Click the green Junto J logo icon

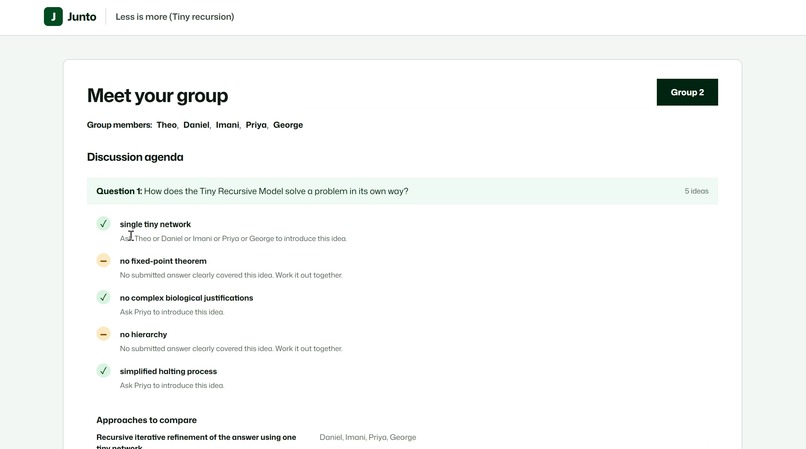click(x=53, y=16)
